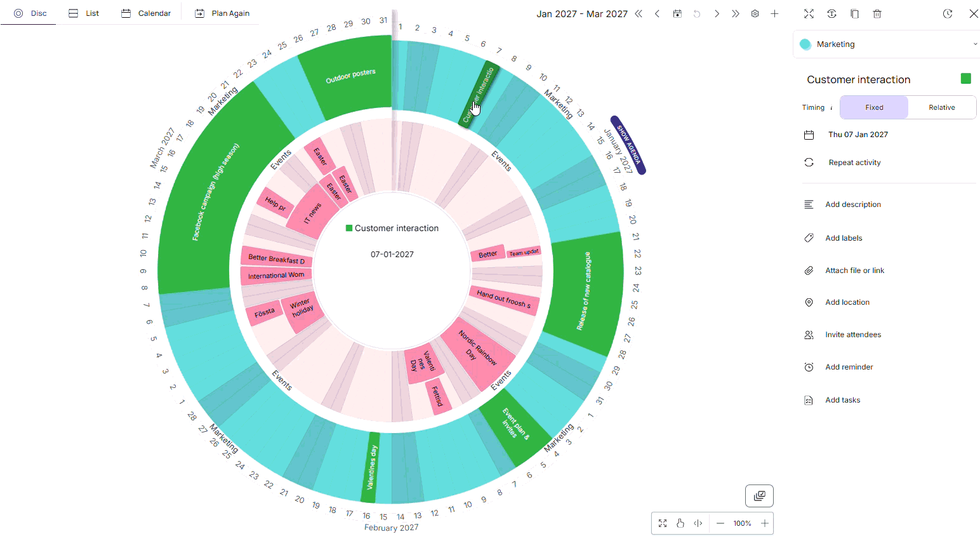Duplicate the activity with copy icon
The width and height of the screenshot is (980, 541).
854,13
